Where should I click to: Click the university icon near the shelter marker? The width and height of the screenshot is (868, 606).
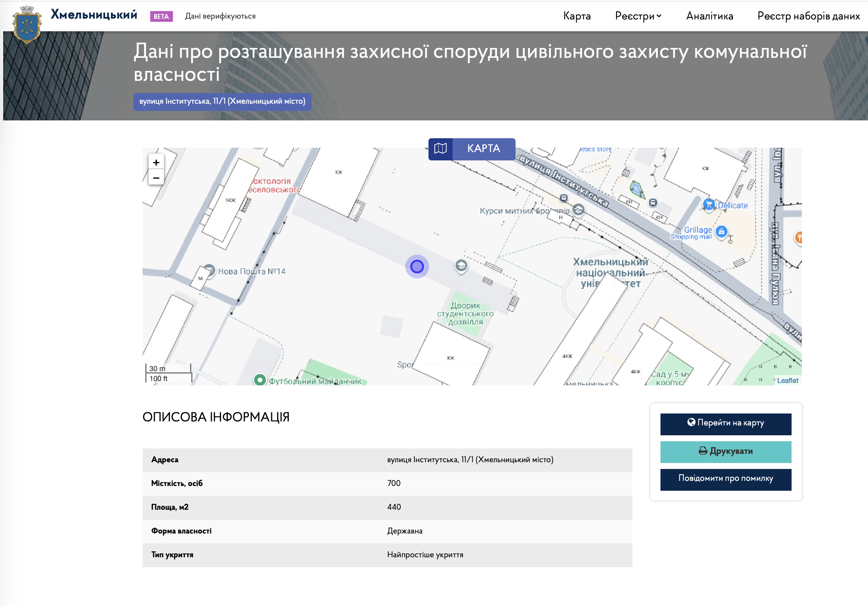click(x=461, y=265)
